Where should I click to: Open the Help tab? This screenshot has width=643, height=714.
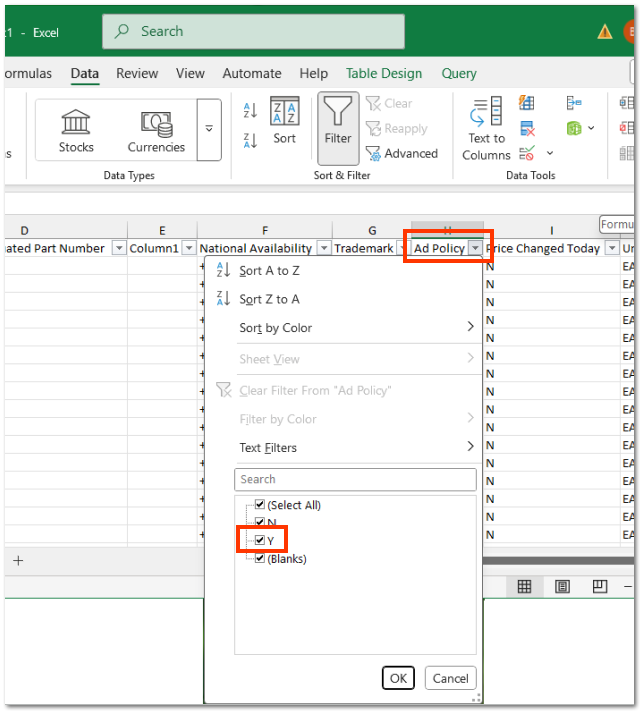point(313,73)
